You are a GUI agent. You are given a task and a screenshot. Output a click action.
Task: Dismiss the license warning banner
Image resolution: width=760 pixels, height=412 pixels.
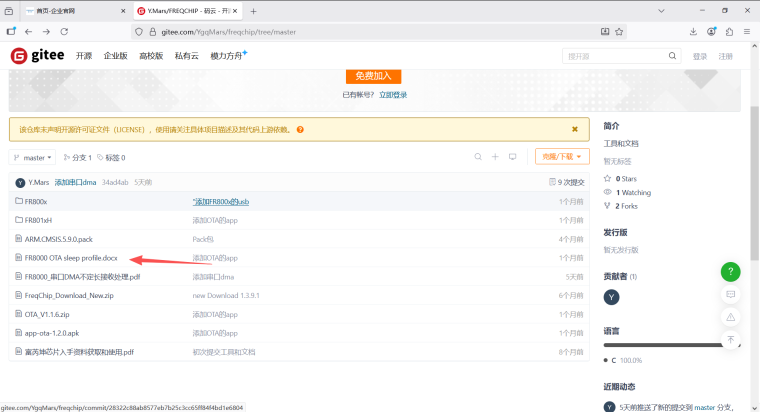coord(574,129)
